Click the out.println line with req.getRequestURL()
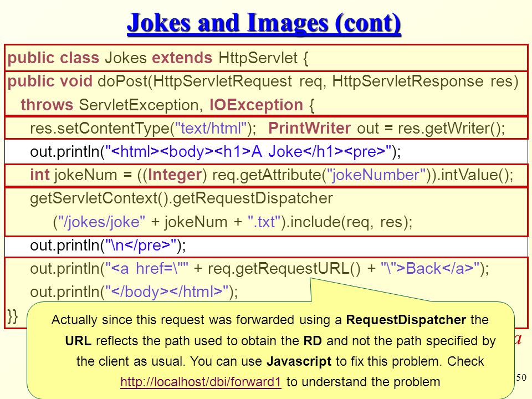 click(259, 269)
